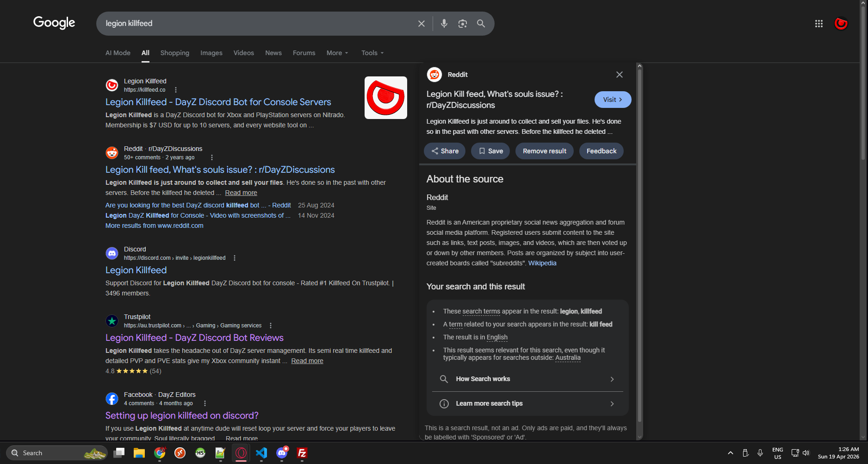
Task: Click More results from www.reddit.com
Action: (x=155, y=226)
